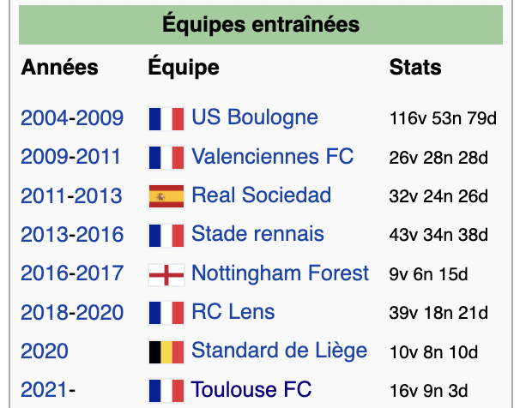Screen dimensions: 532x408
Task: Click the French flag beside Toulouse FC
Action: 166,391
